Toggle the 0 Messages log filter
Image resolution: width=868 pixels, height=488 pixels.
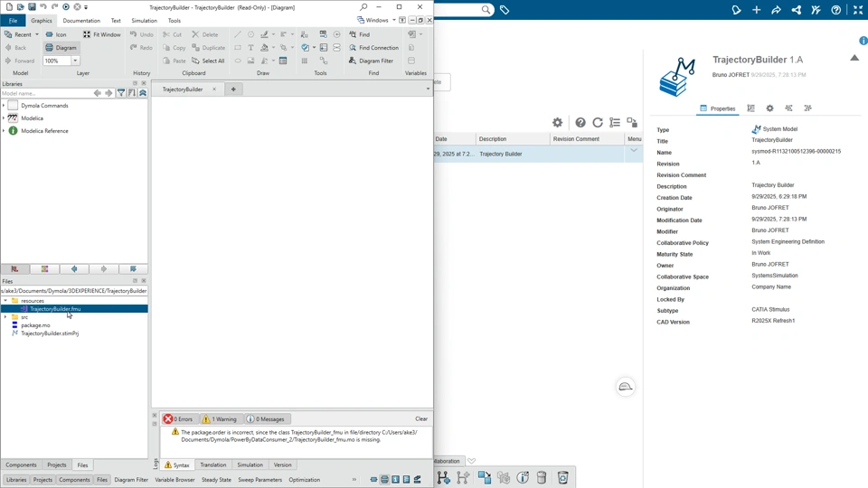pos(265,418)
